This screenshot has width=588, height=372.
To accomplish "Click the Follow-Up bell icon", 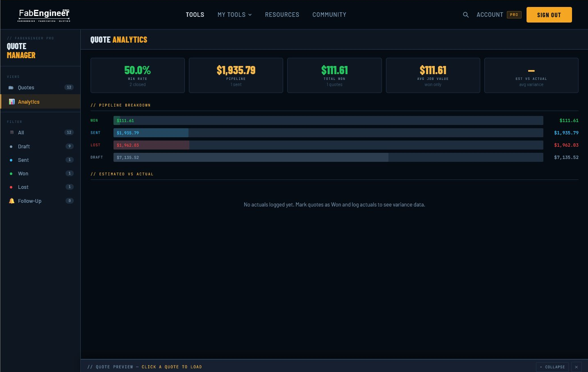I will coord(11,201).
